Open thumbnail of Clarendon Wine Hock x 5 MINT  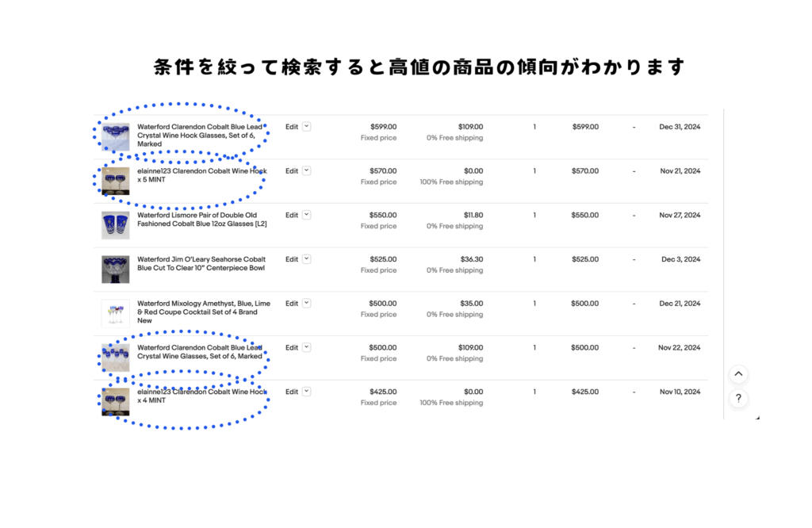coord(116,181)
